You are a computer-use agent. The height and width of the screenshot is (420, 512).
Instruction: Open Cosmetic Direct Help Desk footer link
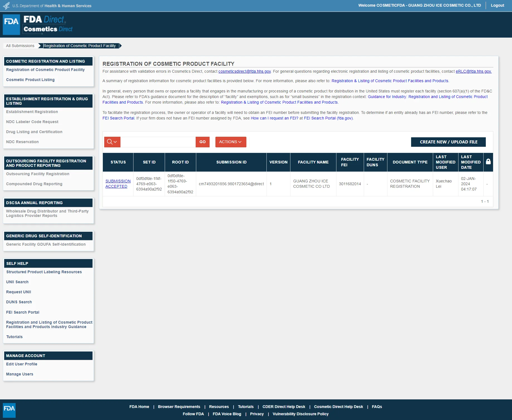coord(338,407)
